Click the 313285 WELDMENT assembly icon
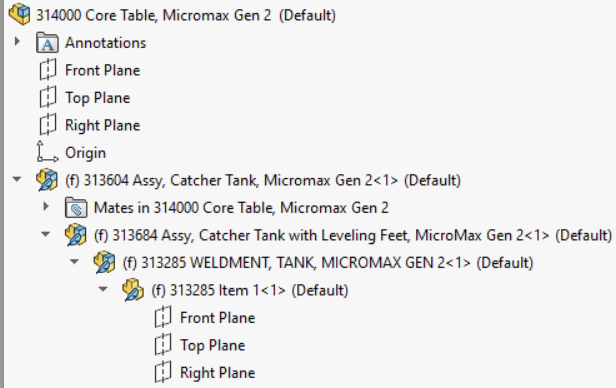The height and width of the screenshot is (388, 616). click(104, 262)
